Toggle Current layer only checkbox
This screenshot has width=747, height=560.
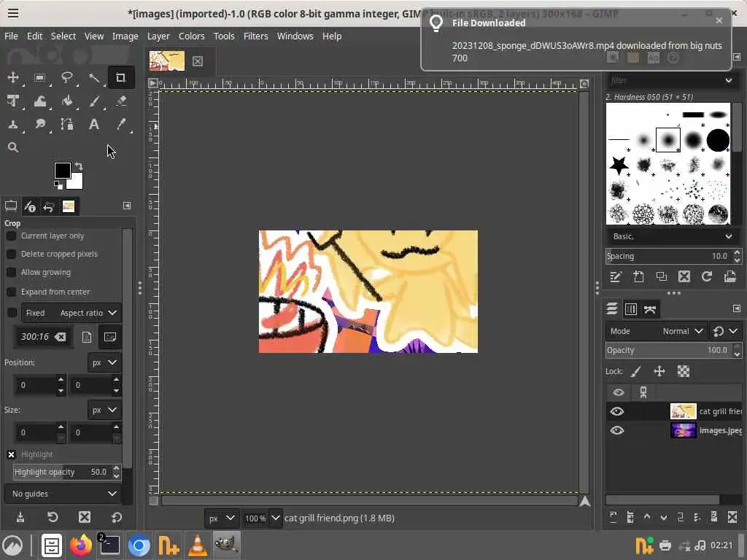click(12, 236)
